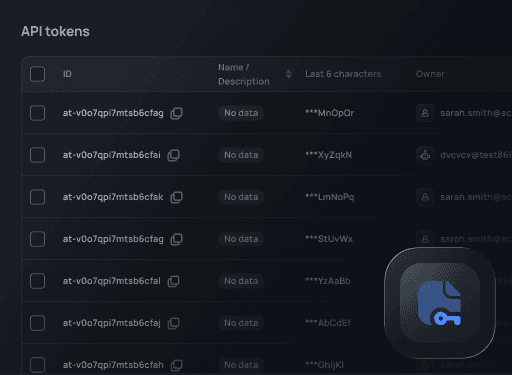The width and height of the screenshot is (512, 375).
Task: Click the ID text at-v0o7qpi7mtsb6cfal
Action: (112, 281)
